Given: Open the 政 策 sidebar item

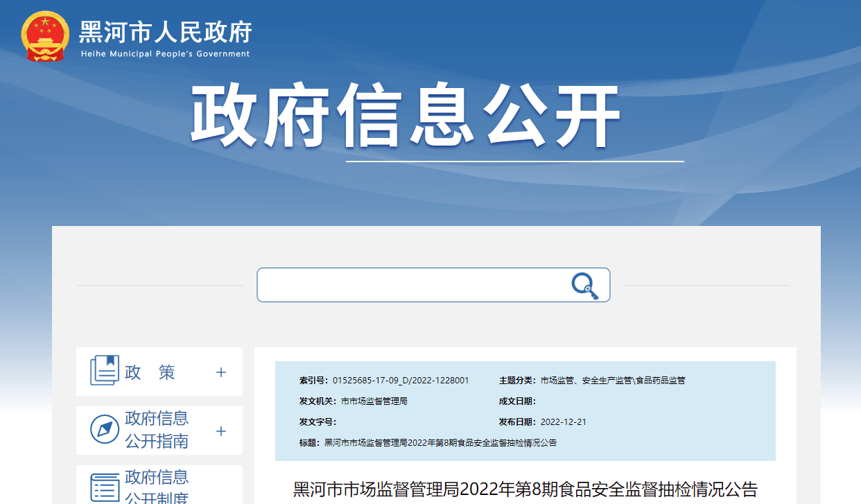Looking at the screenshot, I should [x=159, y=372].
